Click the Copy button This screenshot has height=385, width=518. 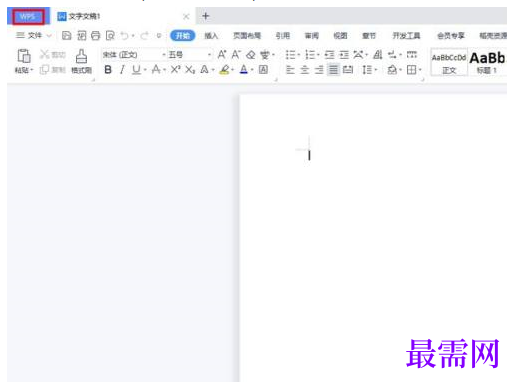(x=53, y=69)
